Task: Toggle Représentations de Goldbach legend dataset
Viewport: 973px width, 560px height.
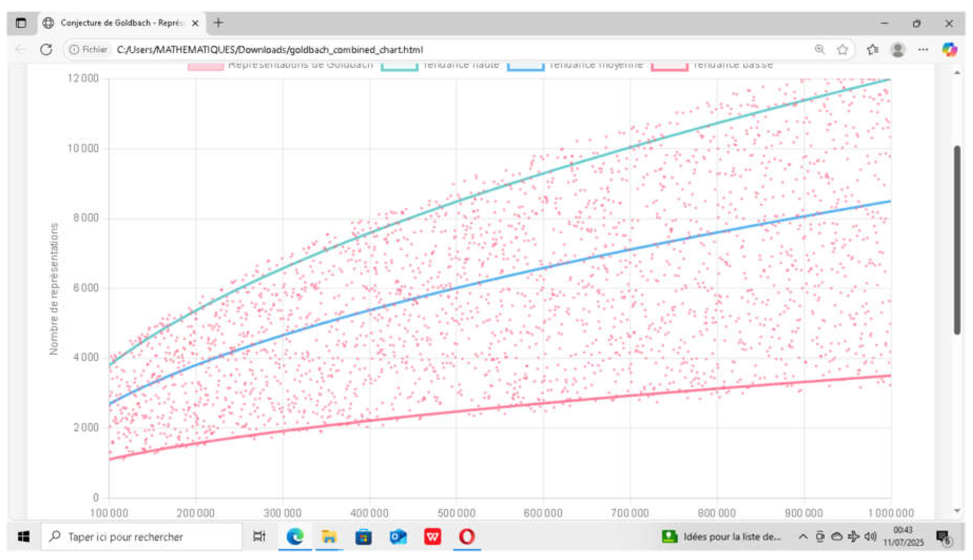Action: (x=300, y=65)
